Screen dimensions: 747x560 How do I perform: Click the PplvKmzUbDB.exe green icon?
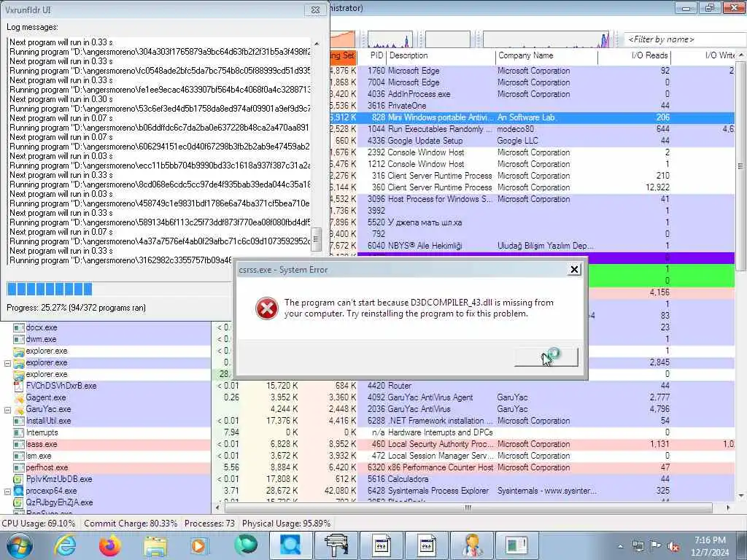[x=18, y=479]
